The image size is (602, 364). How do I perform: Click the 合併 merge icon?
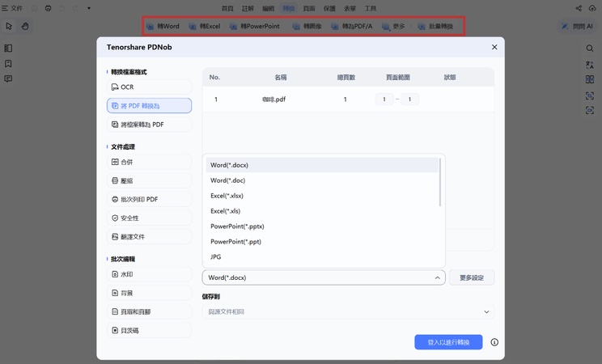tap(115, 162)
